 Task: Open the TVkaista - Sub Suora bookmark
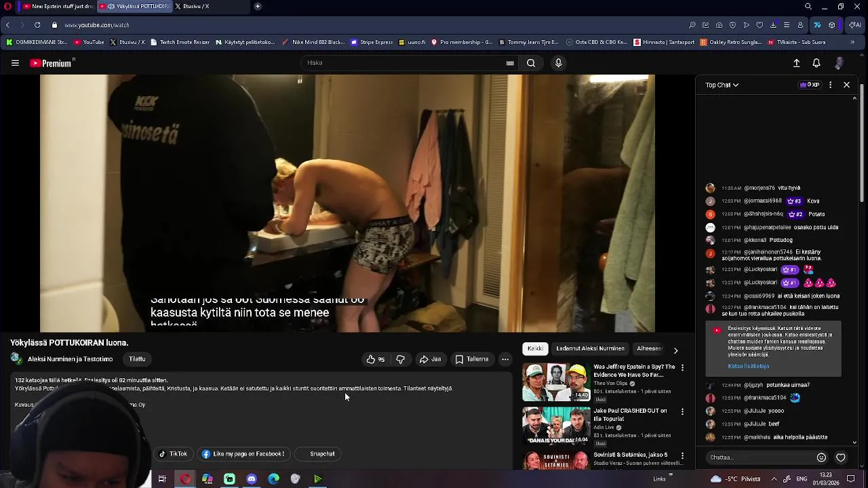click(796, 42)
